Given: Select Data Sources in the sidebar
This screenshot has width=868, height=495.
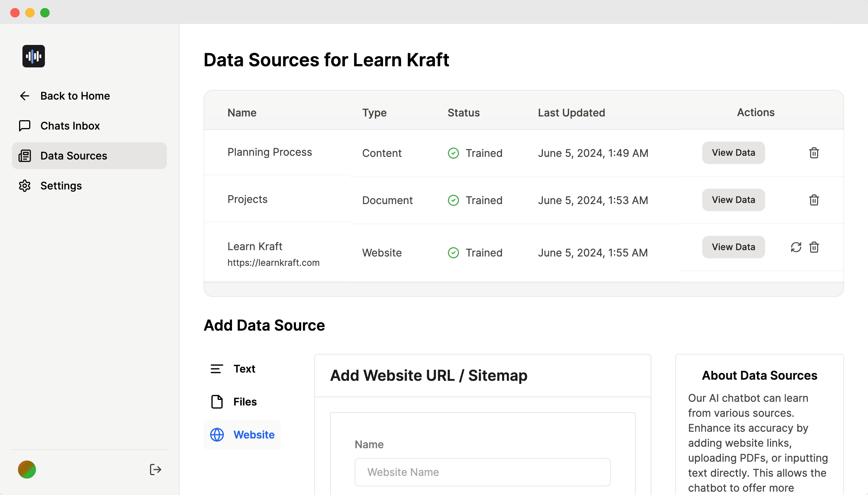Looking at the screenshot, I should [89, 156].
